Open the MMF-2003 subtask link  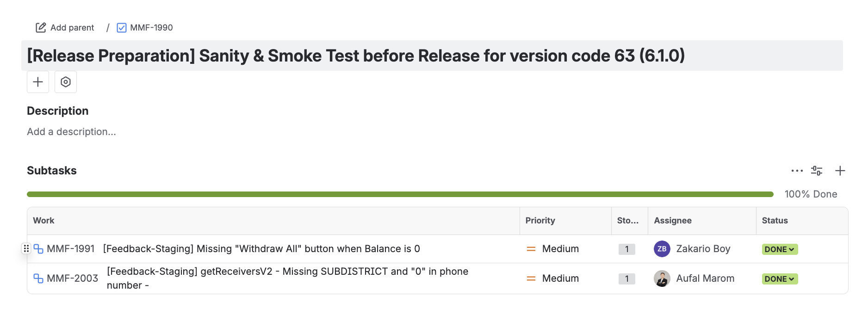73,278
